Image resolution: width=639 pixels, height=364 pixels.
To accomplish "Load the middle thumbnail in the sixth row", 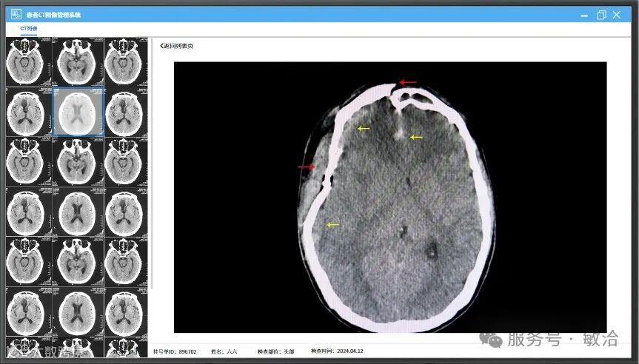I will click(78, 312).
